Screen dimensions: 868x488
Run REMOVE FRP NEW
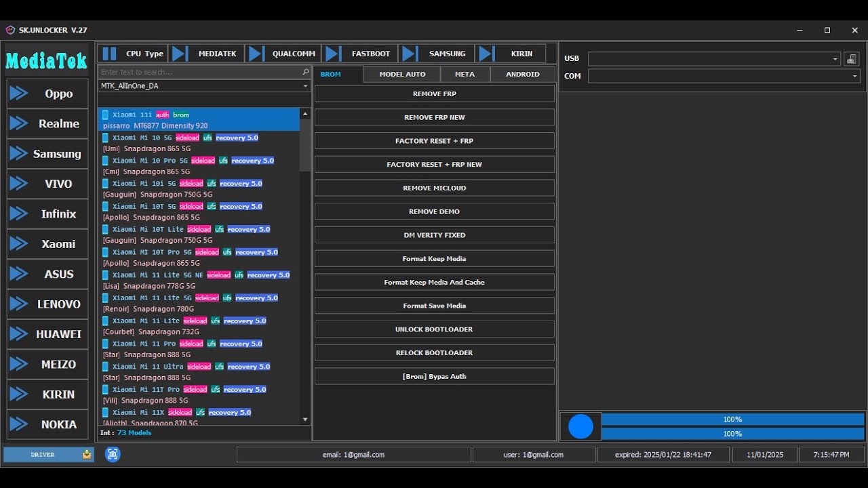[x=435, y=117]
